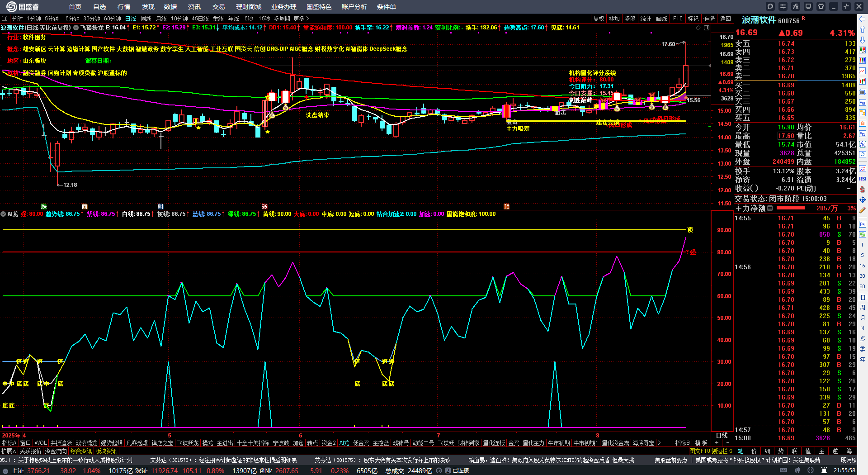Click the 预 marker on chart timeline
Viewport: 868px width, 475px height.
coord(506,206)
